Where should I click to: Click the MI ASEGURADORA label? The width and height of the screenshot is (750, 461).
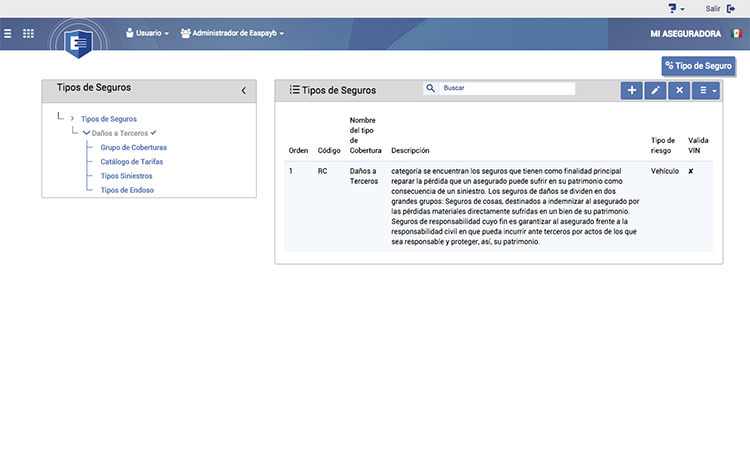685,34
